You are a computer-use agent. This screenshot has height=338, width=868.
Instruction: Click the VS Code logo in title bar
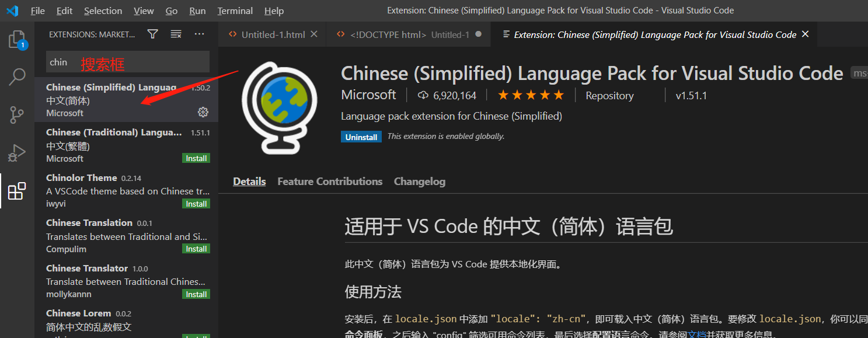point(12,11)
